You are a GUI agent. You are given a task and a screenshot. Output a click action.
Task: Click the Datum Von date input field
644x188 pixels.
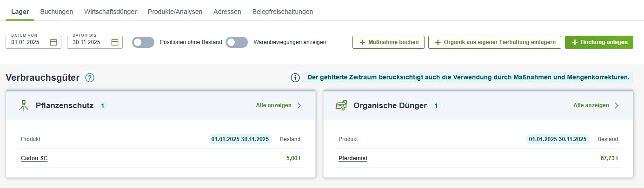(28, 42)
